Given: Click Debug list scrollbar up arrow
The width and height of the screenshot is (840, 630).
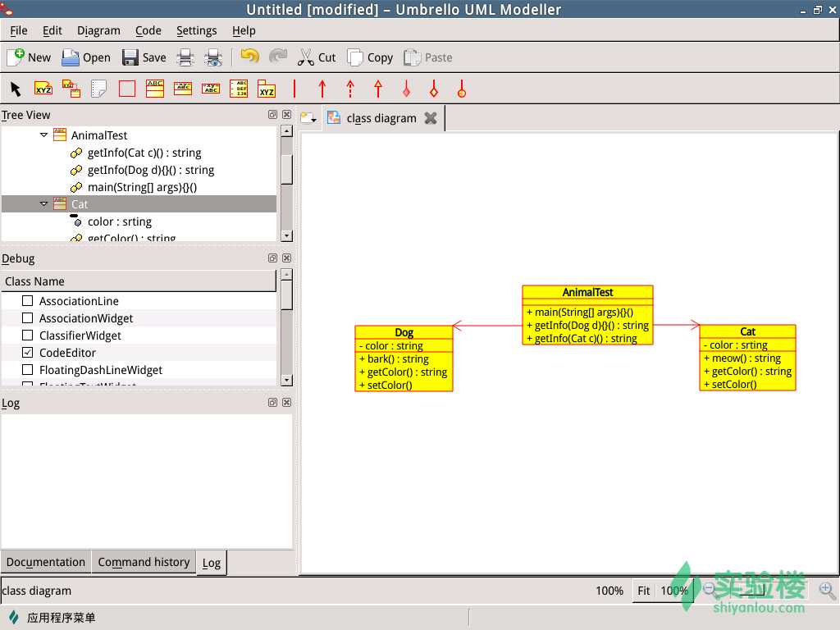Looking at the screenshot, I should point(286,274).
